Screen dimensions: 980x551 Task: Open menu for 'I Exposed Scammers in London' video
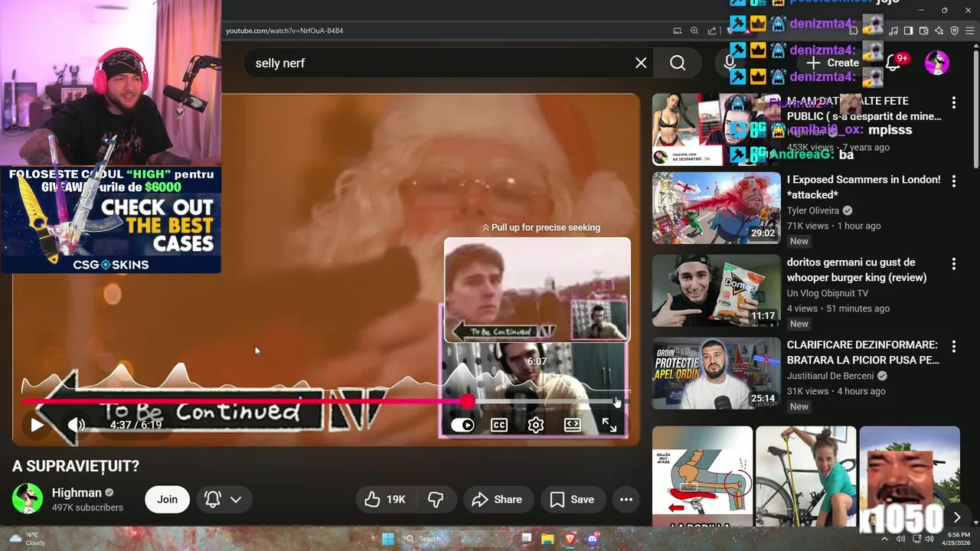click(954, 181)
